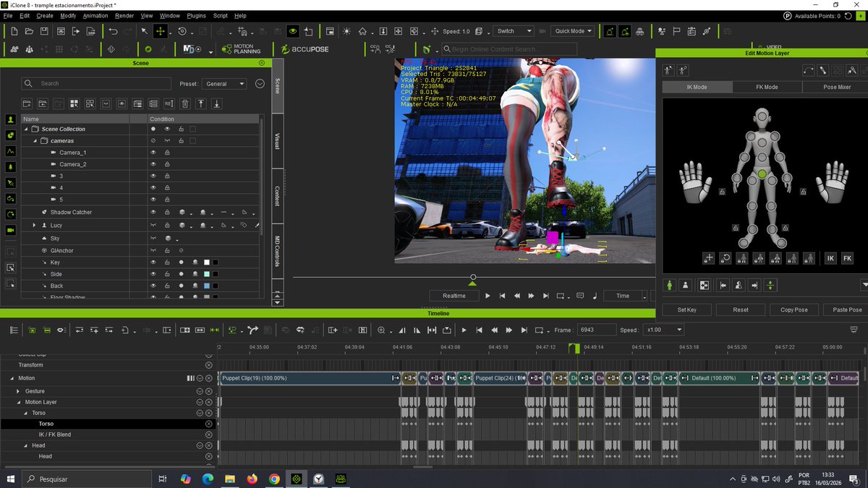Click the Reset pose button
868x488 pixels.
point(740,309)
